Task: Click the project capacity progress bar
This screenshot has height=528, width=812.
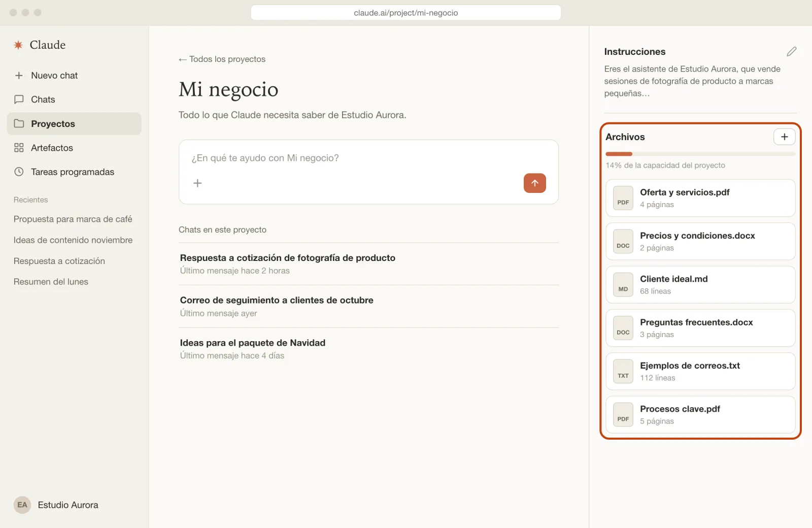Action: [700, 154]
